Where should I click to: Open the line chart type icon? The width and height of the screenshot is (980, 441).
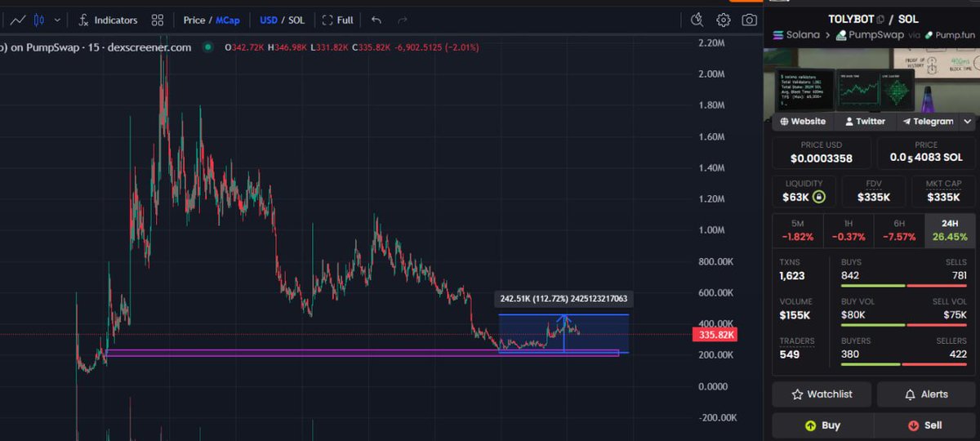[x=17, y=20]
